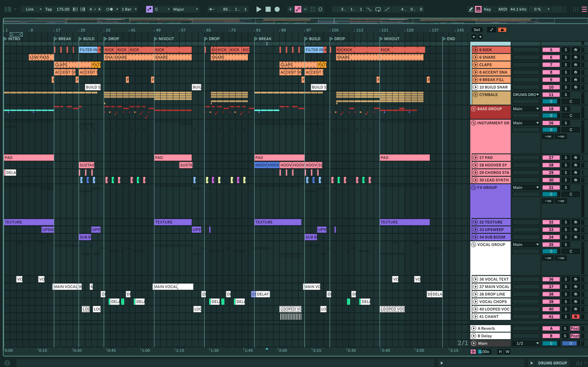The height and width of the screenshot is (367, 588).
Task: Click the Stop transport button
Action: (268, 9)
